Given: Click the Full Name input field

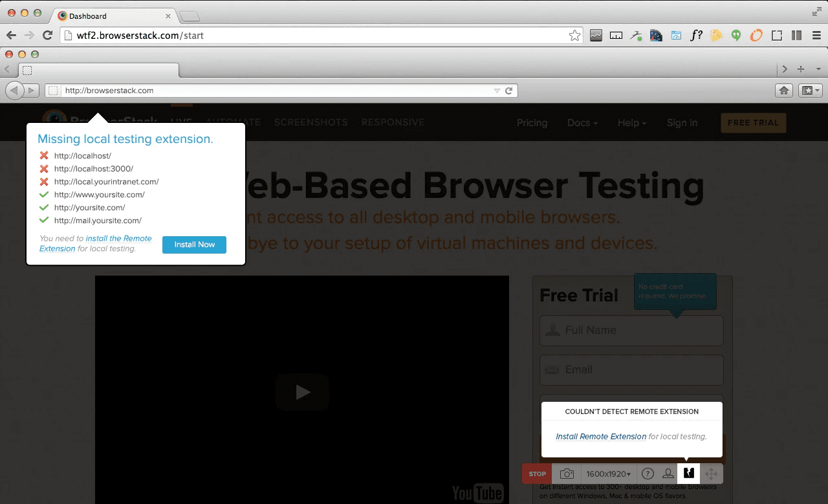Looking at the screenshot, I should pyautogui.click(x=631, y=330).
